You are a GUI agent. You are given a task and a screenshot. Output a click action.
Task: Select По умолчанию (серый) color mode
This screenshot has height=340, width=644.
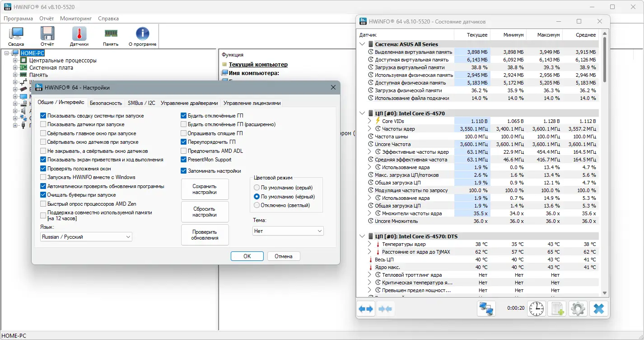click(257, 188)
